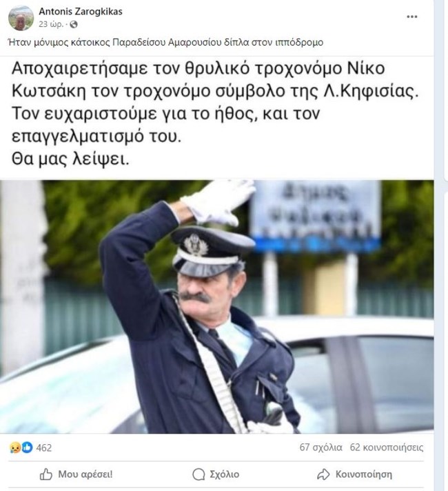Click the share arrow icon beside Κοινοποίηση
Image resolution: width=448 pixels, height=491 pixels.
tap(323, 474)
